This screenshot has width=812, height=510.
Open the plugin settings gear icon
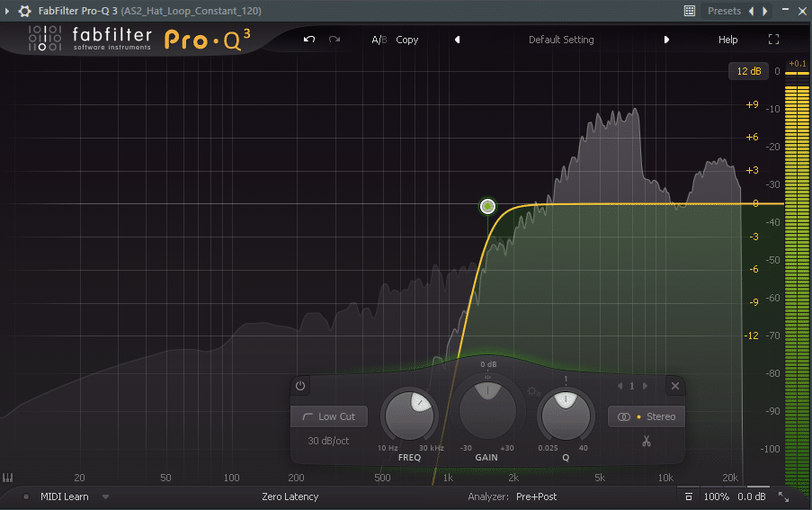pyautogui.click(x=24, y=11)
